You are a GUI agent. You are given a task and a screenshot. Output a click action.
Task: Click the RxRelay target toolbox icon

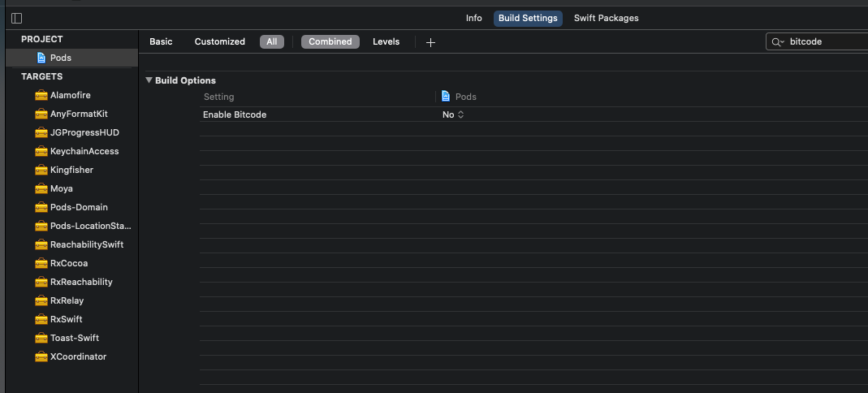click(41, 300)
